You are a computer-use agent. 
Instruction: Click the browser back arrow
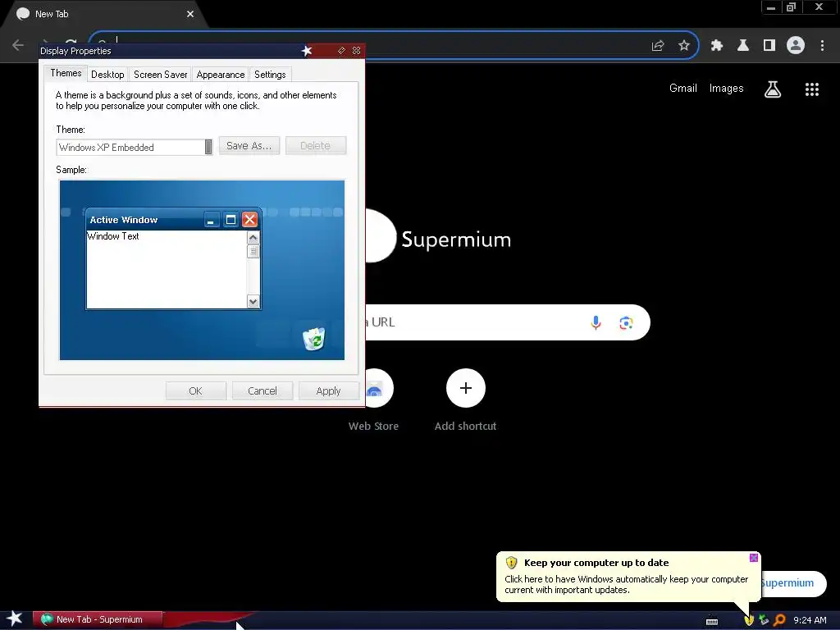coord(18,46)
